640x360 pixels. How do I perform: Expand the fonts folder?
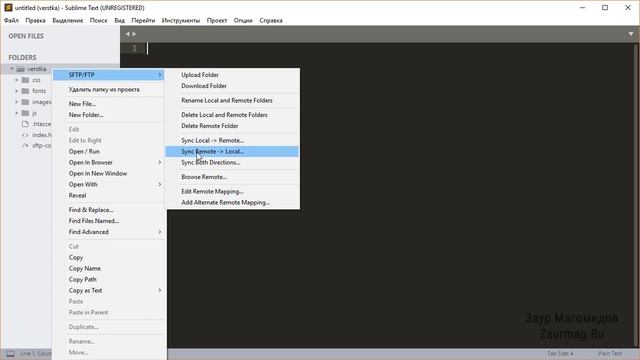(x=17, y=91)
